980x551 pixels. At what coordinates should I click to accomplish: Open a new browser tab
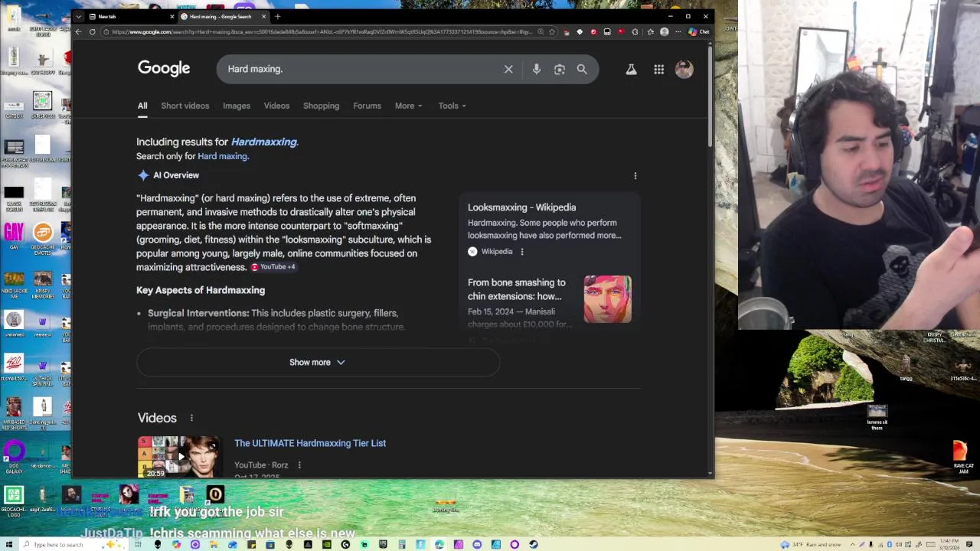[277, 16]
